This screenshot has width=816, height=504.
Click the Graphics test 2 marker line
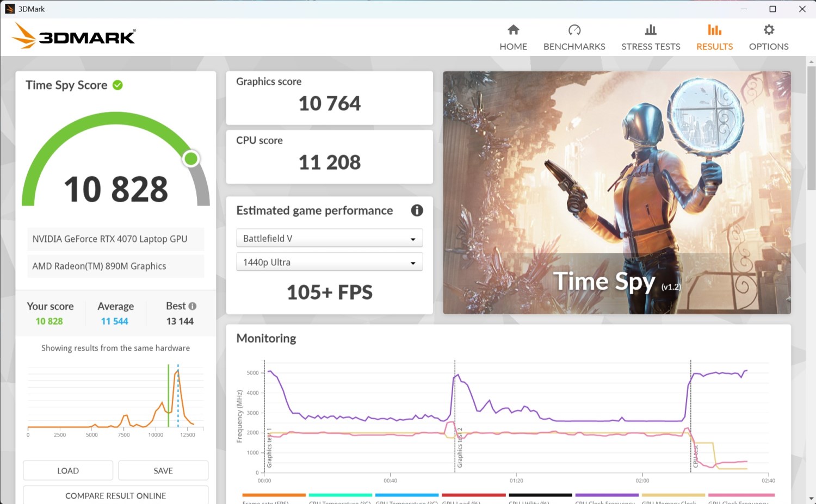(x=455, y=416)
